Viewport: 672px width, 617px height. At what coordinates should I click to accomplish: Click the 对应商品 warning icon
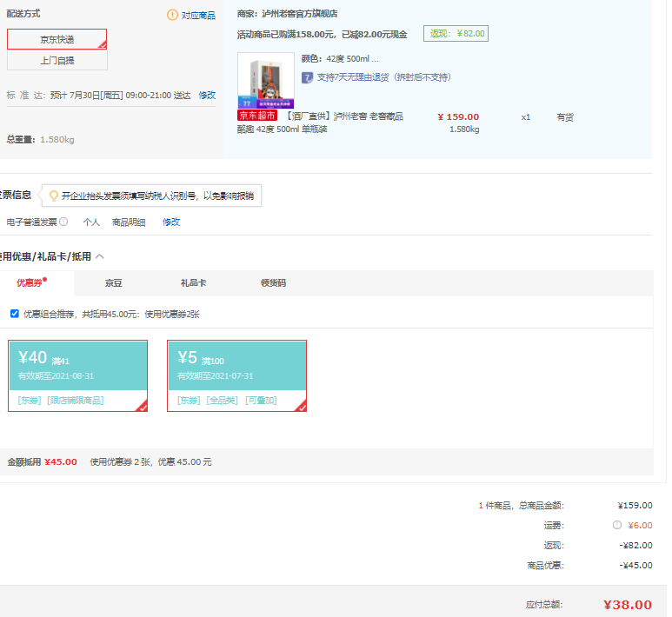click(172, 15)
